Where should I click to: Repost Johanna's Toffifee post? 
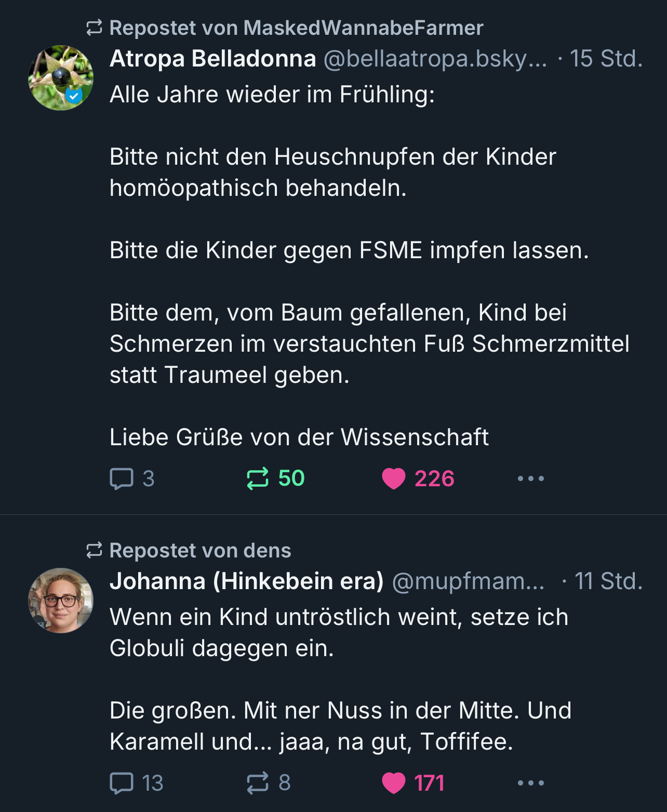(258, 783)
